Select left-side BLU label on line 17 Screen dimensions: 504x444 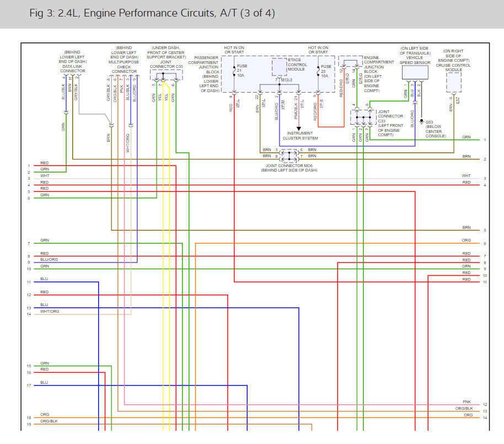[44, 383]
